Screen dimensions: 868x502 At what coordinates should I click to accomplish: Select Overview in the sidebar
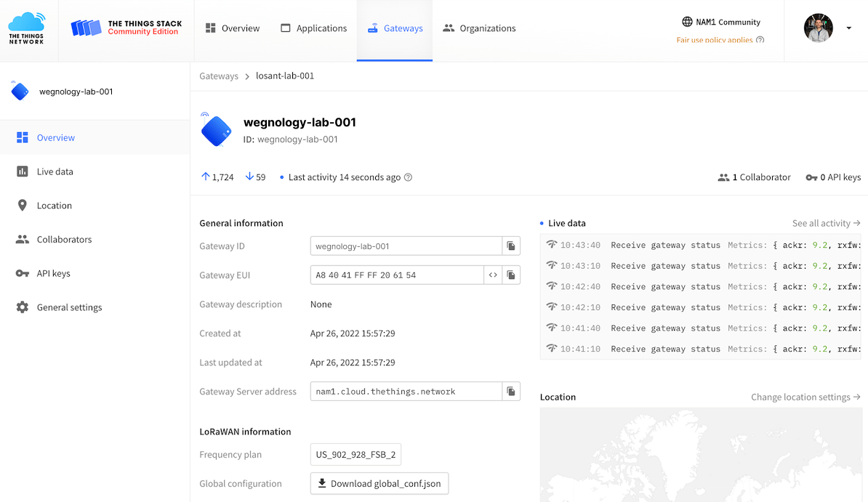pyautogui.click(x=95, y=137)
